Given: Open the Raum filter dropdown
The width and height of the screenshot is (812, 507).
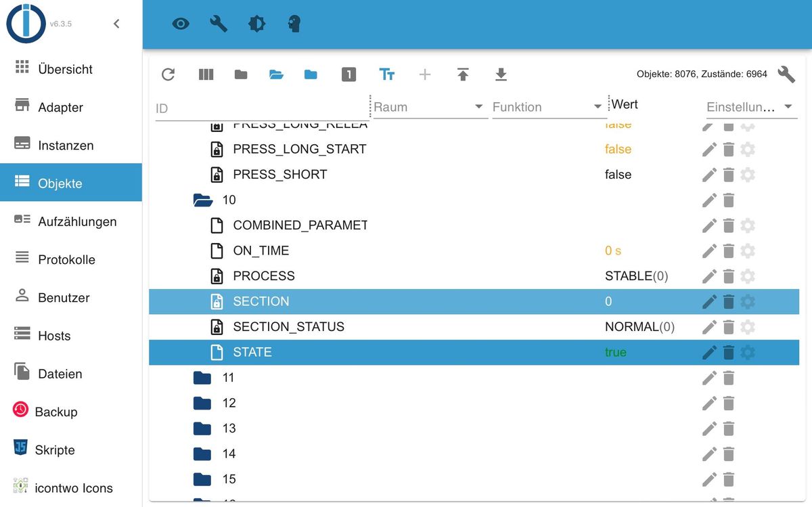Looking at the screenshot, I should pyautogui.click(x=430, y=107).
